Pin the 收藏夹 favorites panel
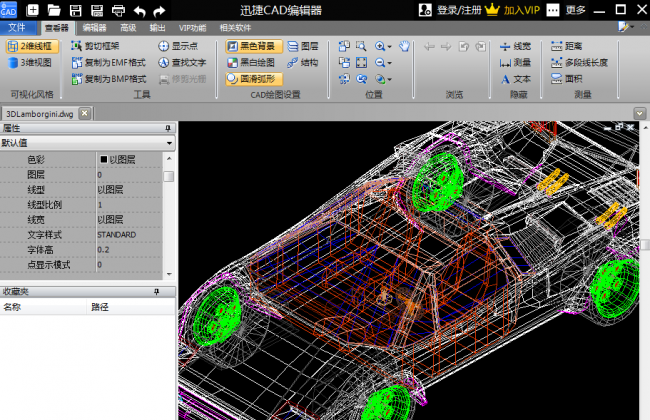Viewport: 650px width, 420px height. (156, 292)
